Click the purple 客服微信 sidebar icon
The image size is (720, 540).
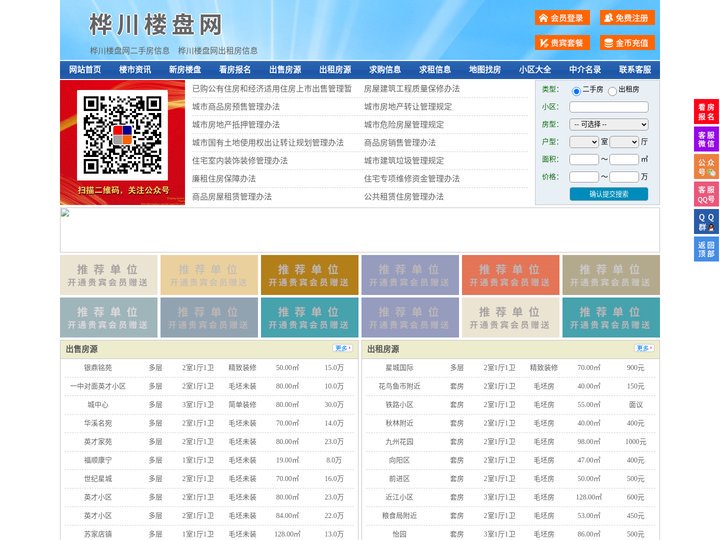tap(706, 139)
